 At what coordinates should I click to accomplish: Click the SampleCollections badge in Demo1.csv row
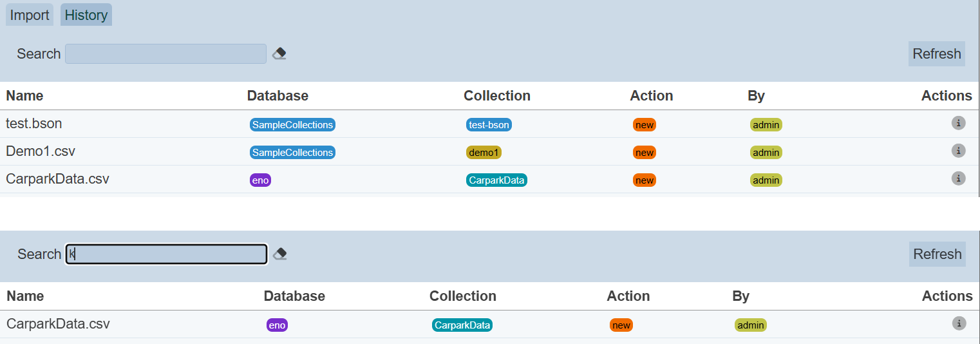click(292, 153)
